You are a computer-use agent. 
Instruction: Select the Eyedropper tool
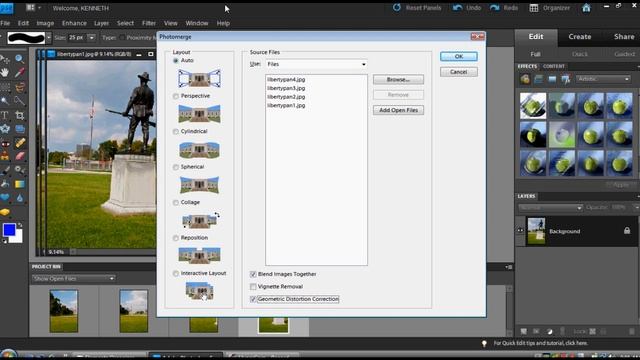tap(20, 73)
